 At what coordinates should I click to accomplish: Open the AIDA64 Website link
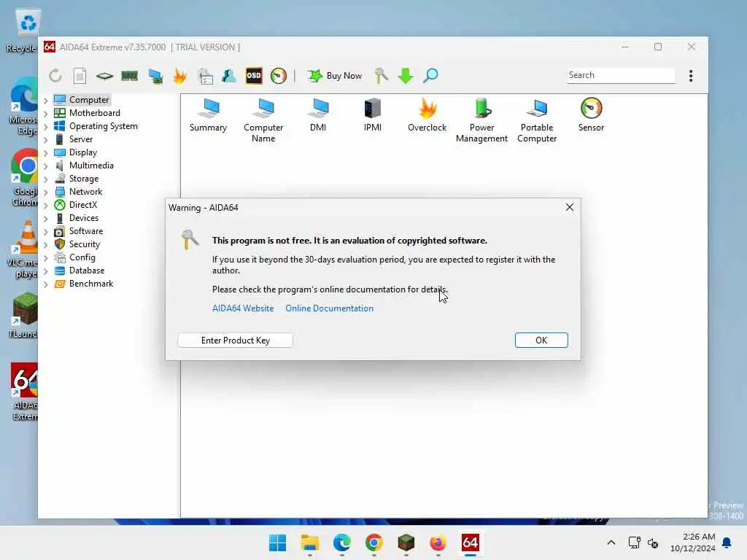click(243, 308)
